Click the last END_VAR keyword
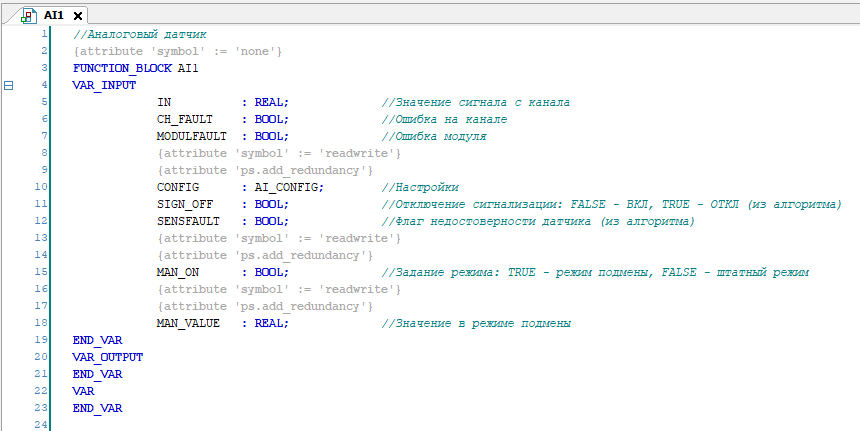The height and width of the screenshot is (431, 860). click(x=97, y=408)
